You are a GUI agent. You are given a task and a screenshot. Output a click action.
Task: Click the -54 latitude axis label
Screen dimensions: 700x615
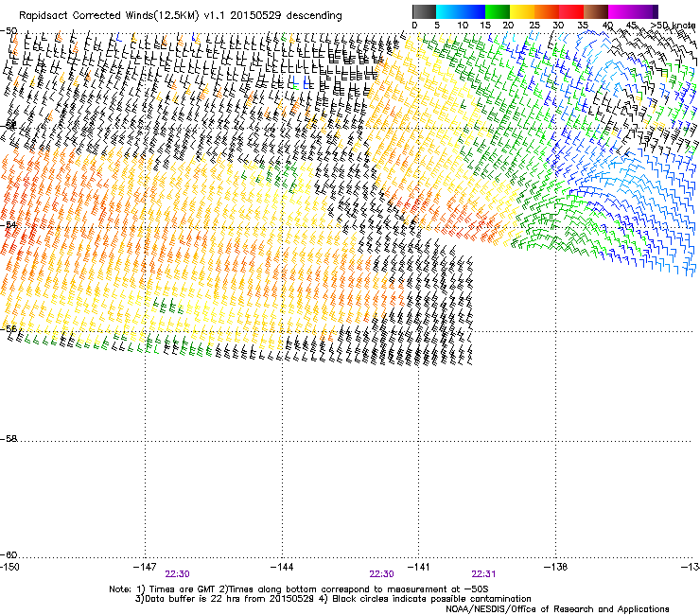click(9, 224)
